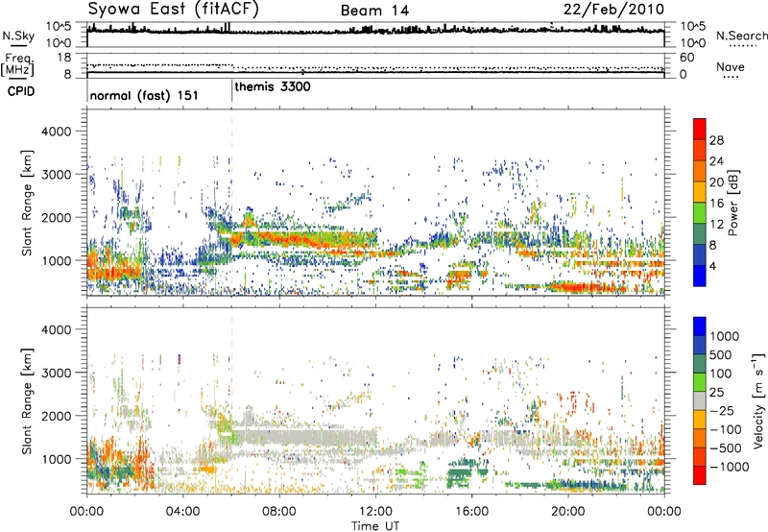
Task: Click the '24' power scale value
Action: [x=716, y=161]
